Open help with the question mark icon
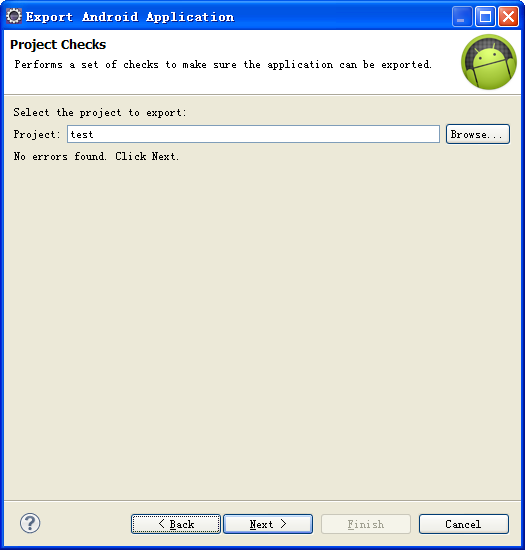 point(30,523)
